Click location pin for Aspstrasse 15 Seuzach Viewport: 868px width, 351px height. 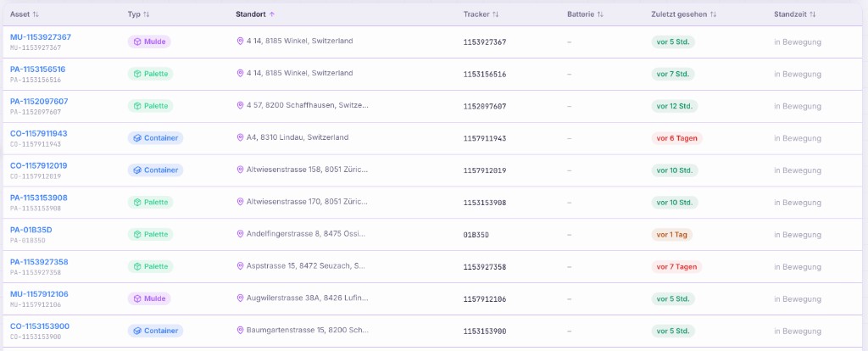coord(240,265)
